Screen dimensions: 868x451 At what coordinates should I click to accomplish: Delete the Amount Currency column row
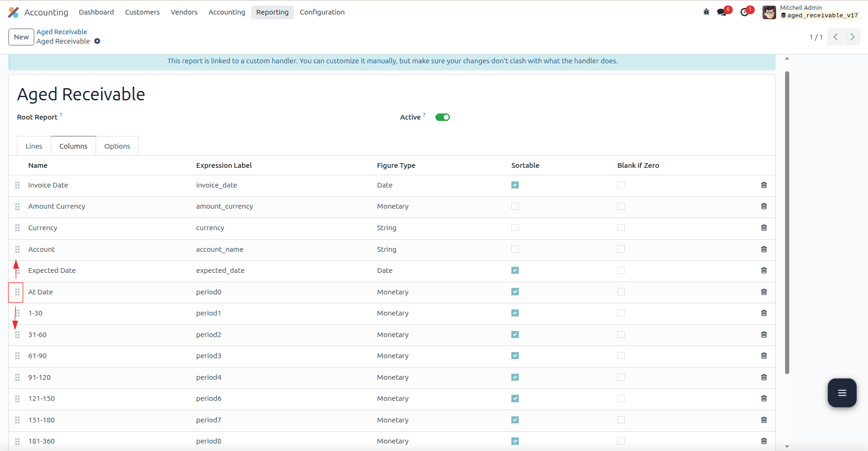pos(764,206)
